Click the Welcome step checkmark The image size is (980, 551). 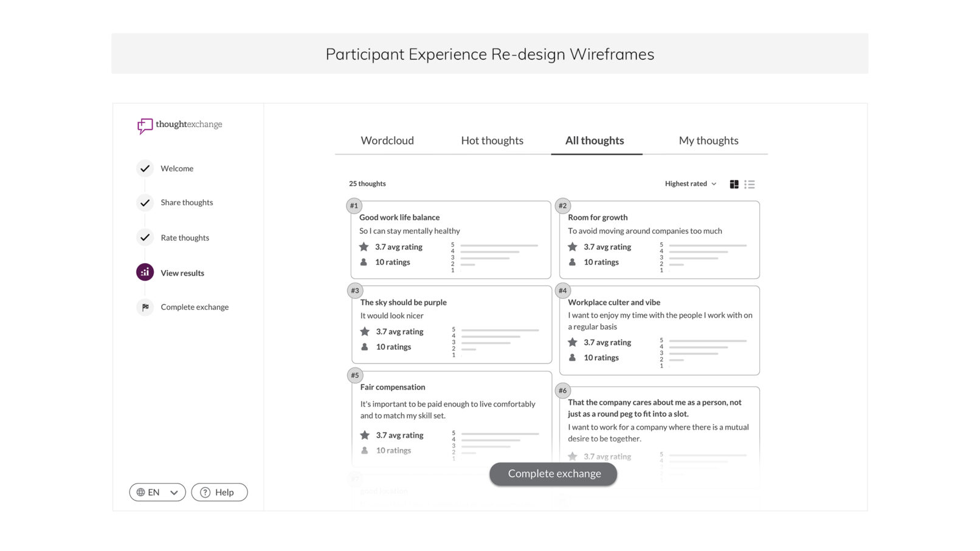coord(145,169)
